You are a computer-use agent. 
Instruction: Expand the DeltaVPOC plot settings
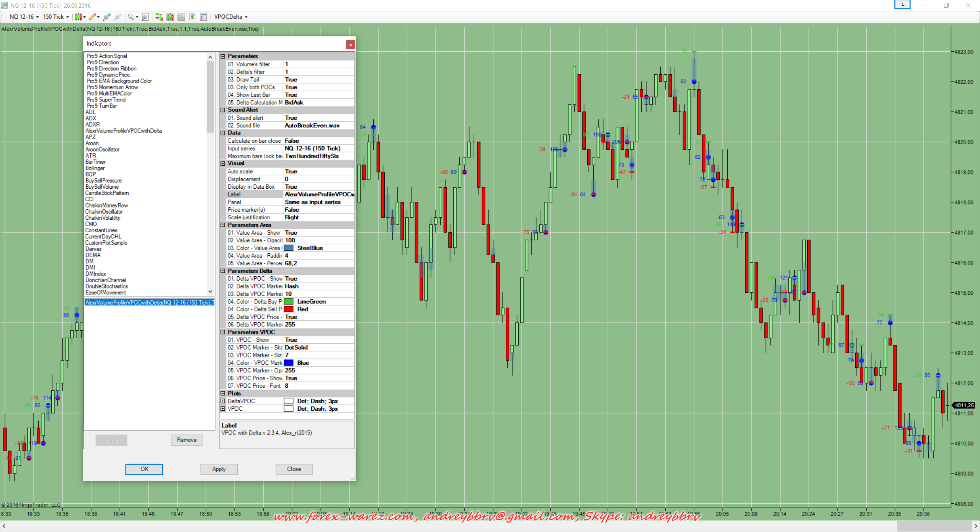click(223, 401)
